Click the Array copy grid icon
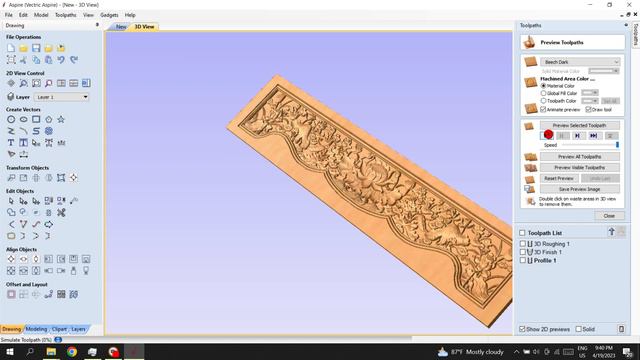The image size is (640, 360). click(x=61, y=294)
